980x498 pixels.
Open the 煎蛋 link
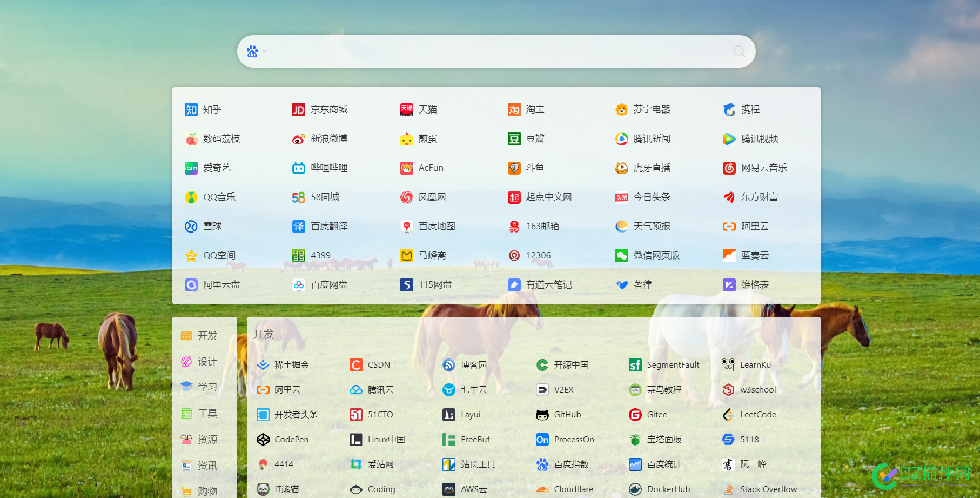point(419,139)
